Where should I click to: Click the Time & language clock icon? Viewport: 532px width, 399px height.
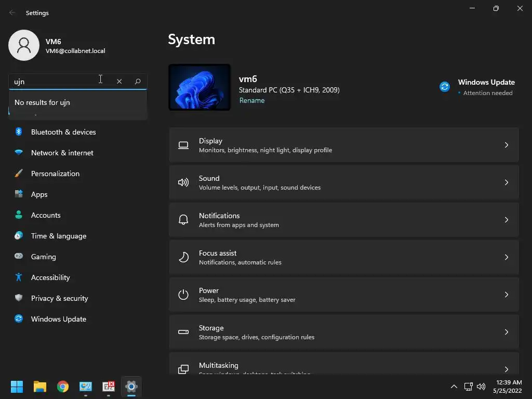click(19, 235)
